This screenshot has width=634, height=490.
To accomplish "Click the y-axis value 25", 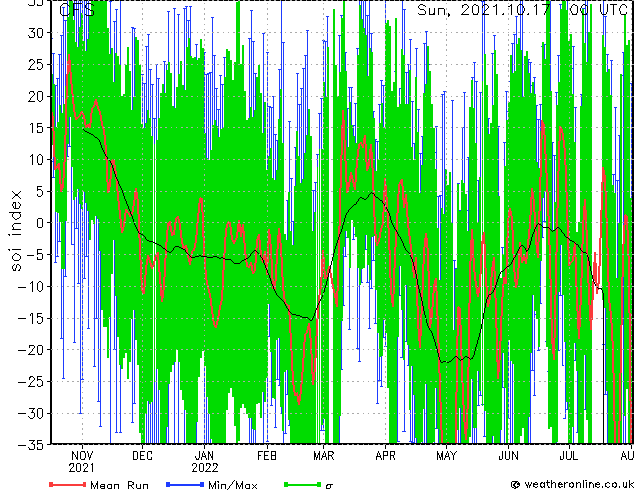I will pyautogui.click(x=35, y=64).
